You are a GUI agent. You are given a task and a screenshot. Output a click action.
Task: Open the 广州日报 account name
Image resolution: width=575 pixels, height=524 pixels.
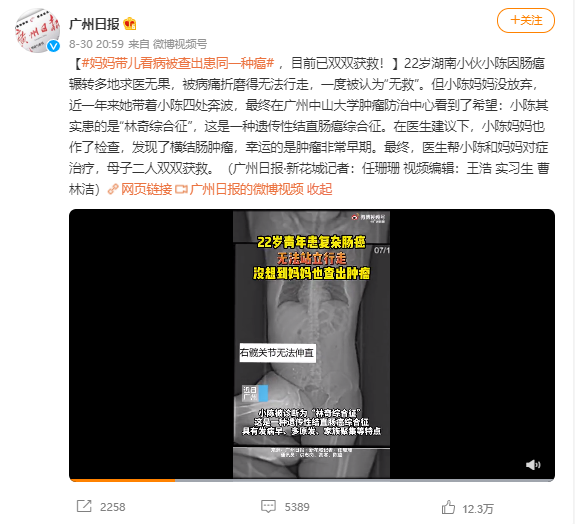pyautogui.click(x=94, y=24)
